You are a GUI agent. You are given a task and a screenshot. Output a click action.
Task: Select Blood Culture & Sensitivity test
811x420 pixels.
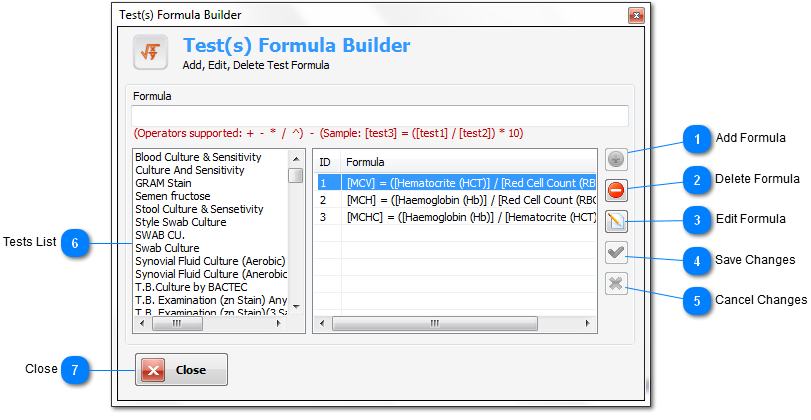click(x=198, y=157)
